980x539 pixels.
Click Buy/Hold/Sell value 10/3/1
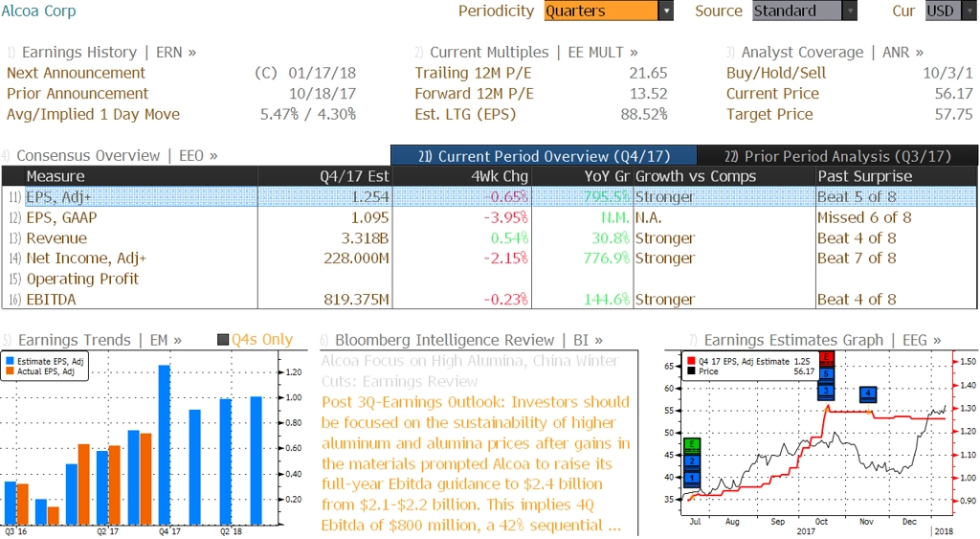(x=948, y=73)
